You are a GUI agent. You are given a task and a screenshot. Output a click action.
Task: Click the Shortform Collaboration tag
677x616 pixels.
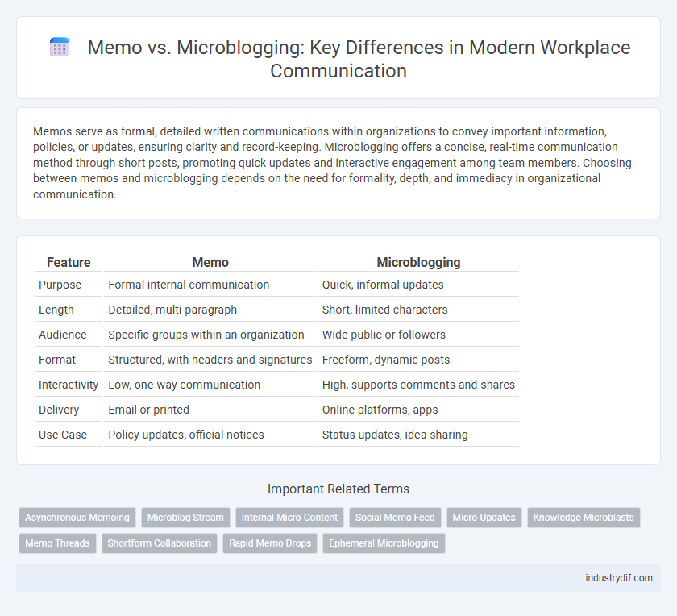click(160, 543)
